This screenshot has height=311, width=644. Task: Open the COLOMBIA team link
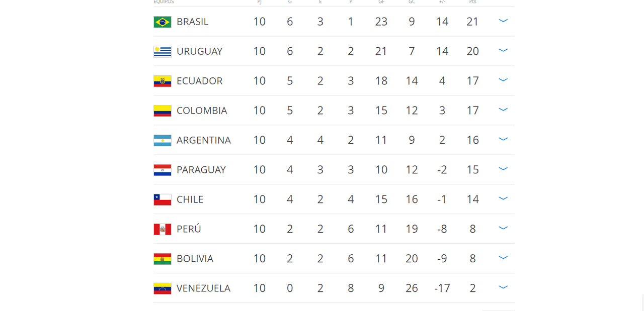(202, 111)
